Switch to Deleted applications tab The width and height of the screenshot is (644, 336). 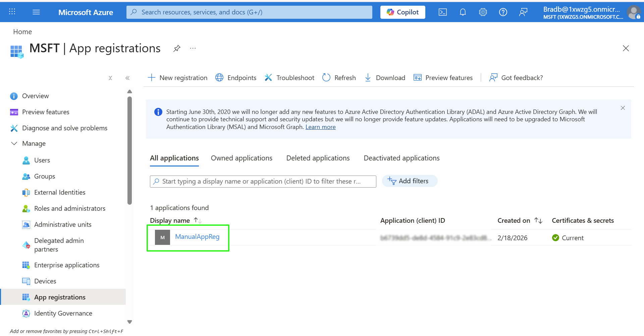pyautogui.click(x=318, y=158)
